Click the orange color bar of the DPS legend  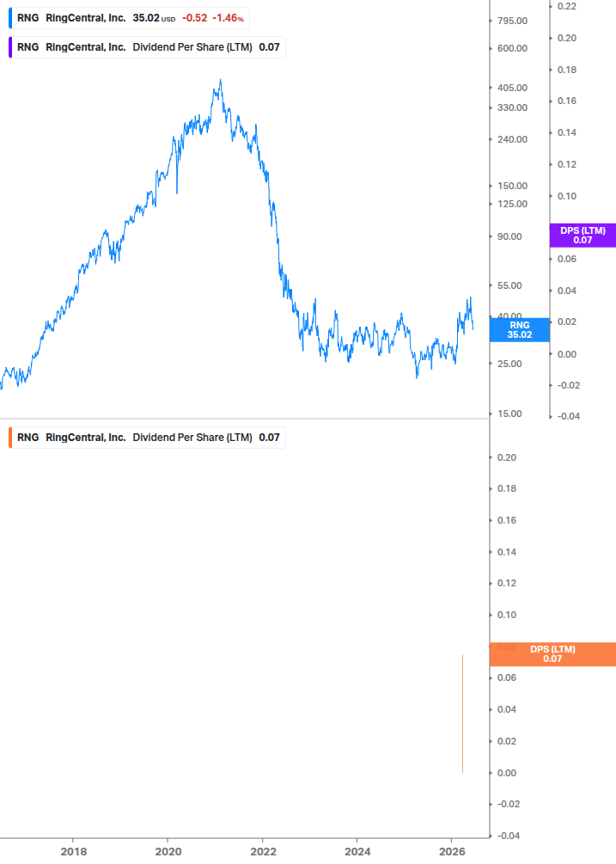pos(10,438)
